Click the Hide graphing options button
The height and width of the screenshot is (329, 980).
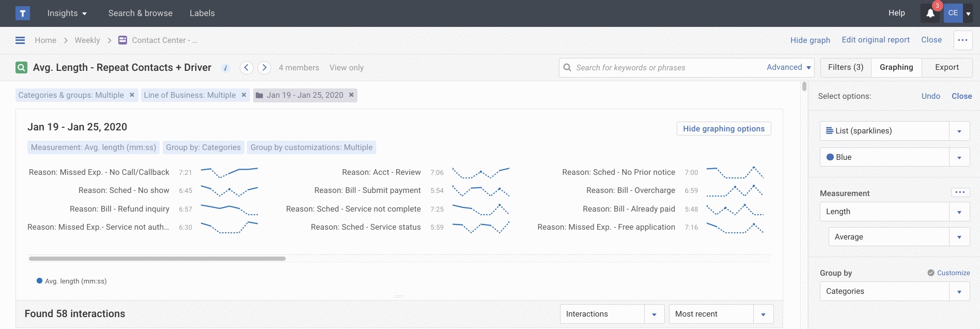click(x=723, y=129)
